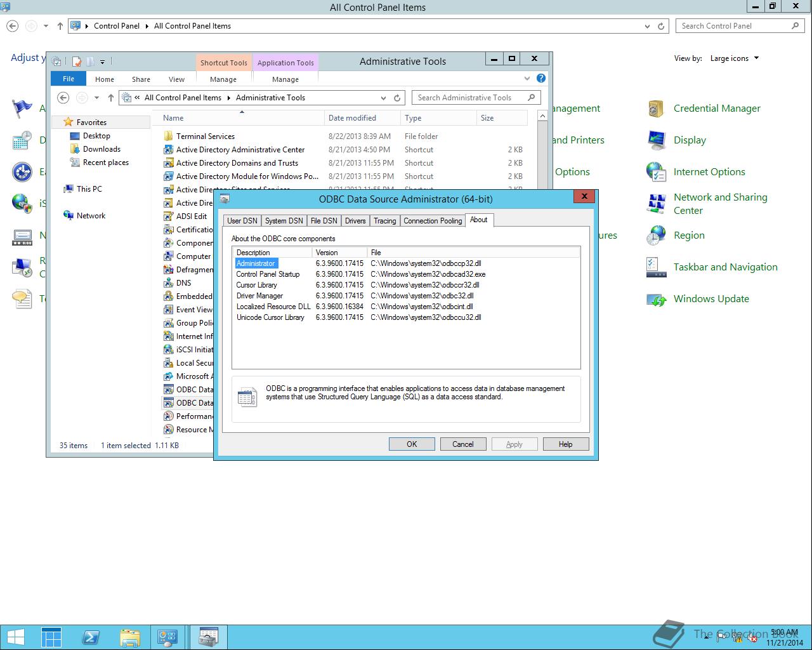Switch to the Drivers tab
The height and width of the screenshot is (650, 812).
click(x=355, y=220)
